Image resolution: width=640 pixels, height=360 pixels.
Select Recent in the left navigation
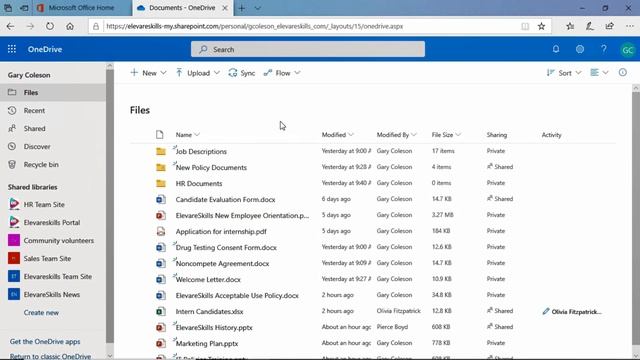click(x=53, y=111)
